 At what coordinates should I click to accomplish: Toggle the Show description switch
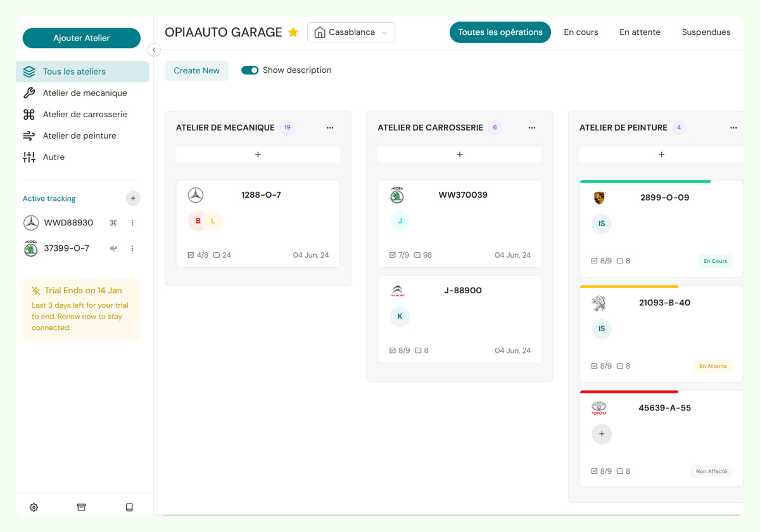pyautogui.click(x=250, y=70)
